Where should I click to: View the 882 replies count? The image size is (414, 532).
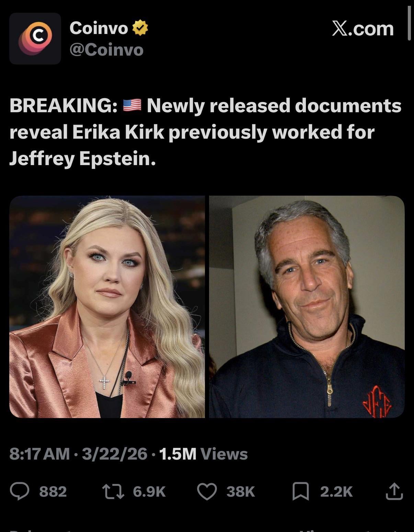tap(53, 492)
